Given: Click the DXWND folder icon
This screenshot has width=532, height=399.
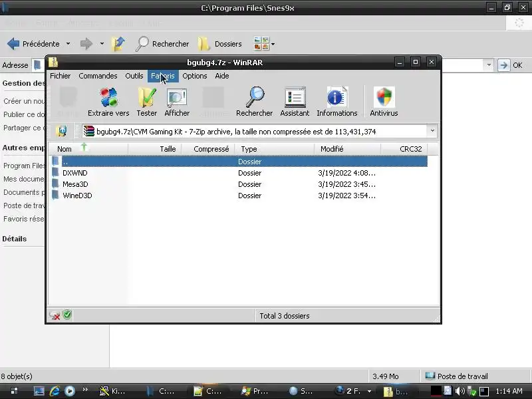Looking at the screenshot, I should pos(55,173).
